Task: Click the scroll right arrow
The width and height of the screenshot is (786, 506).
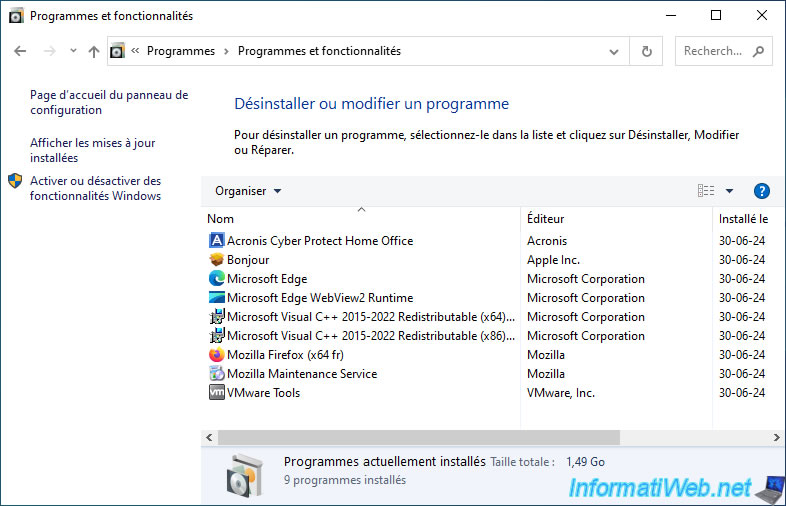Action: coord(776,437)
